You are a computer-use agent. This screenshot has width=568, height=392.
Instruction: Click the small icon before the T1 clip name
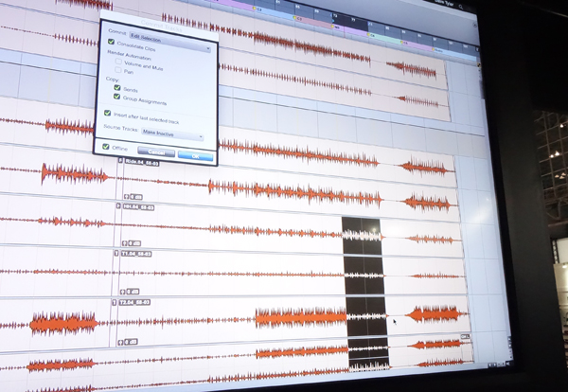(x=116, y=253)
